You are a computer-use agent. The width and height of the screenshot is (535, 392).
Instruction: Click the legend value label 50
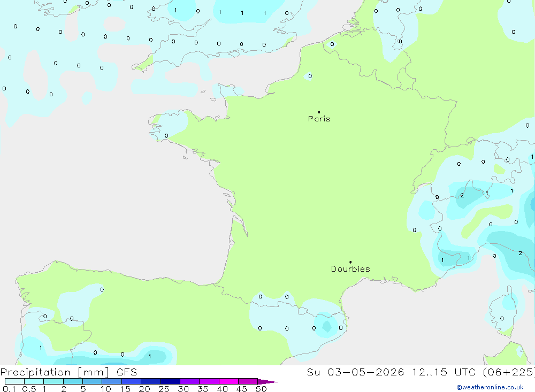pos(262,389)
